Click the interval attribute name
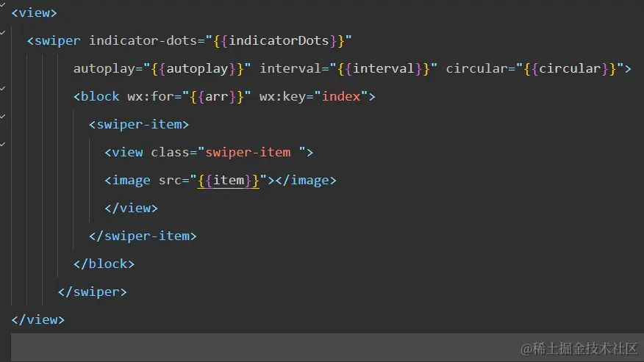Viewport: 644px width, 362px height. click(290, 68)
